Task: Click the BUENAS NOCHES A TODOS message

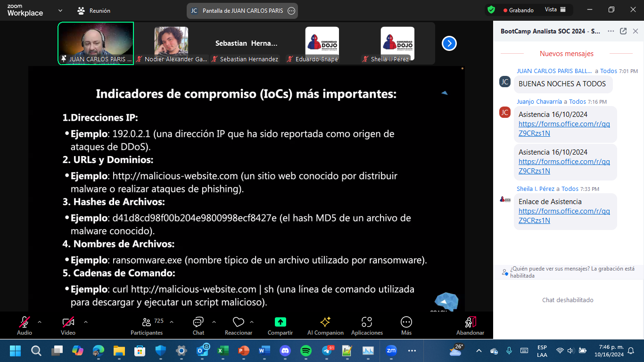Action: [x=562, y=84]
